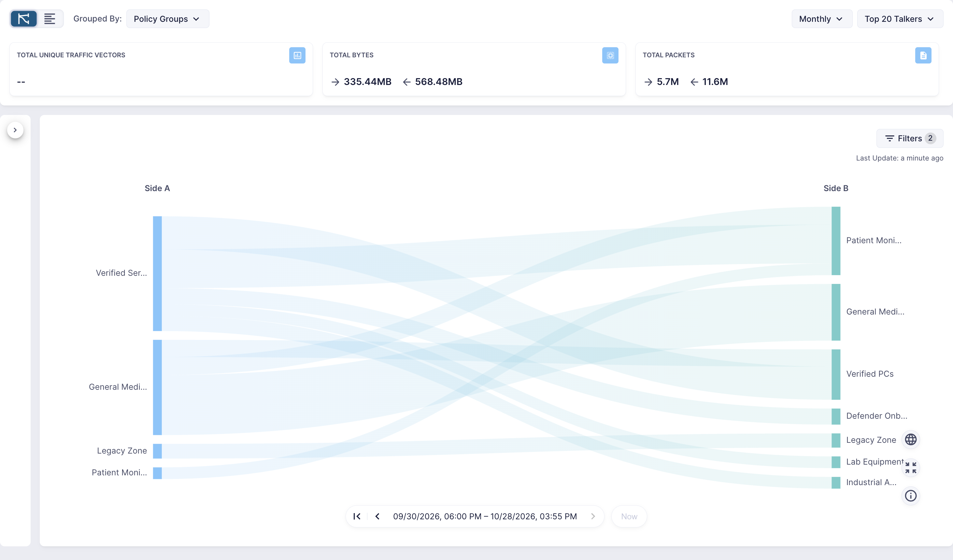Select the General Medi... node bar on Side B
Image resolution: width=953 pixels, height=560 pixels.
pyautogui.click(x=836, y=312)
